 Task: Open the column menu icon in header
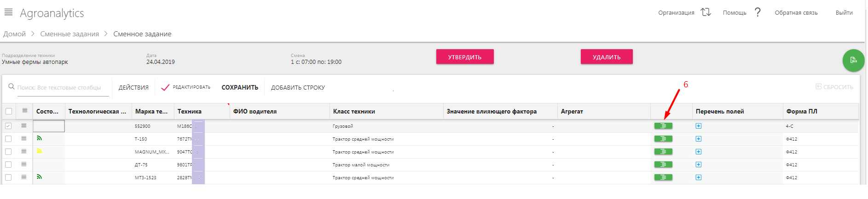click(x=25, y=111)
